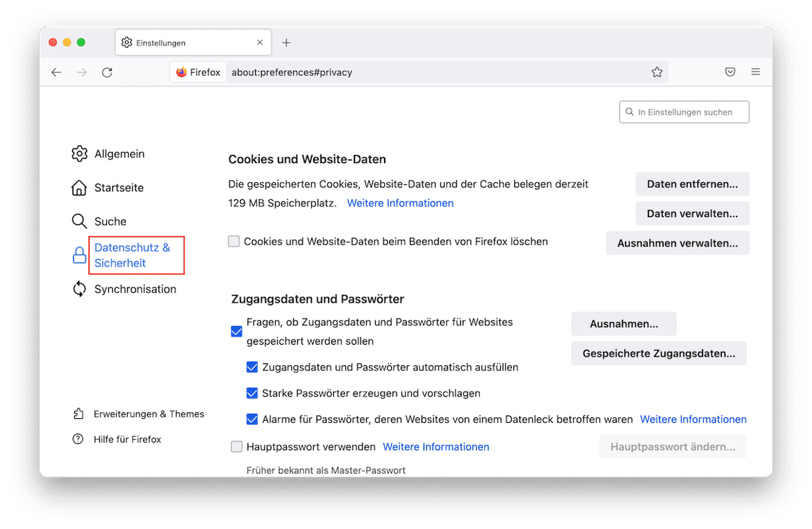Click the Allgemein gear icon in sidebar
The height and width of the screenshot is (529, 812).
(x=79, y=154)
